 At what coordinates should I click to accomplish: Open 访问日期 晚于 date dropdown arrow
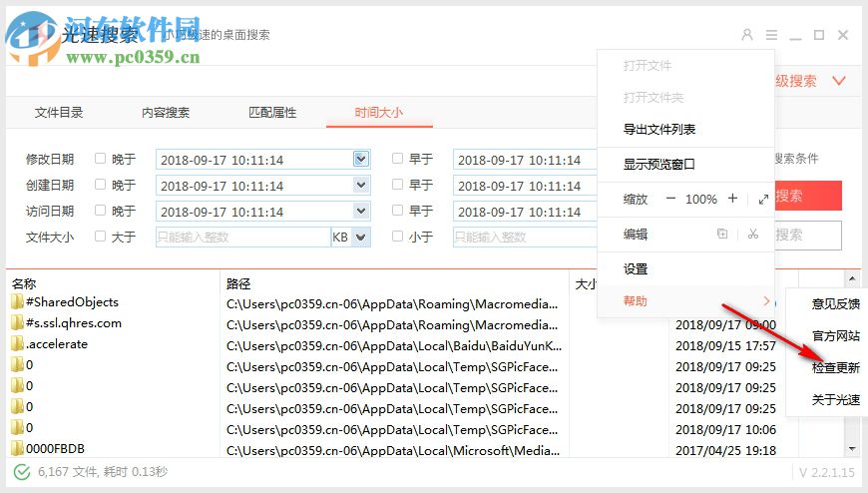(361, 211)
